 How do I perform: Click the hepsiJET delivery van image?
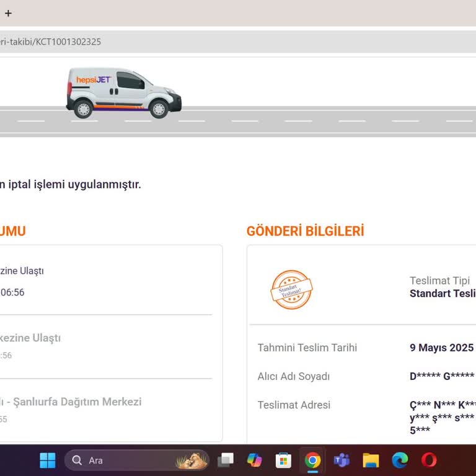tap(124, 93)
